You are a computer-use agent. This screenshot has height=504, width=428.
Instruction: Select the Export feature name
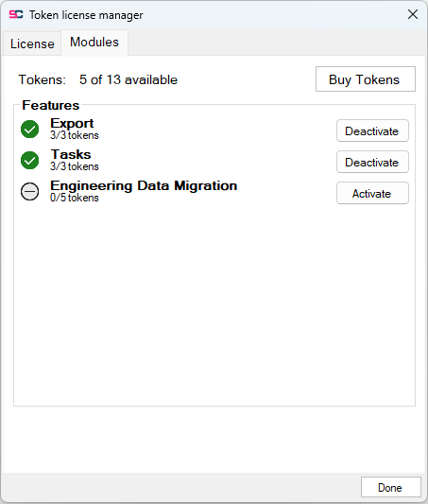coord(72,124)
